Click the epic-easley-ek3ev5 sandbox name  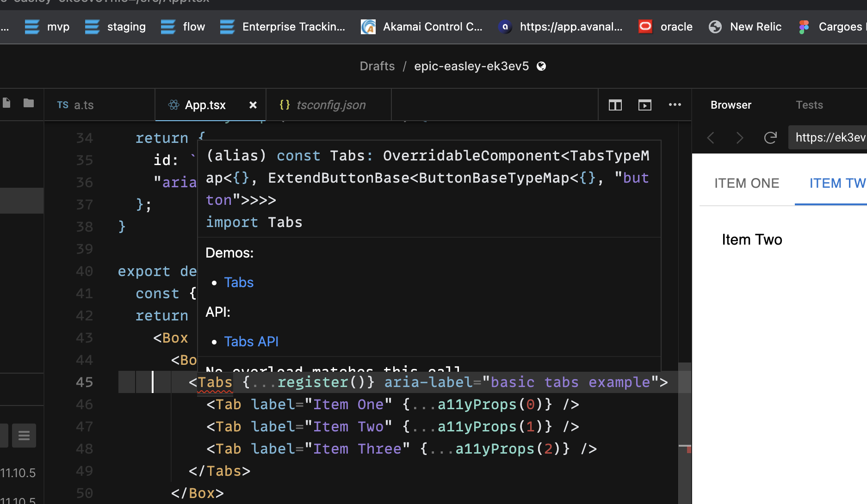(471, 66)
